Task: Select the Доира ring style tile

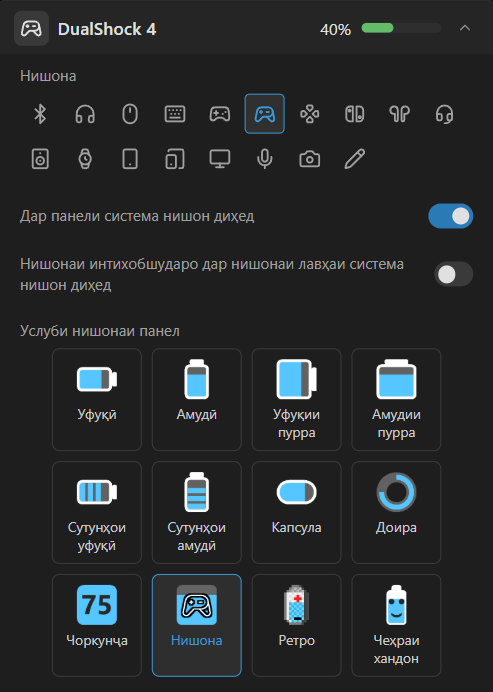Action: point(396,512)
